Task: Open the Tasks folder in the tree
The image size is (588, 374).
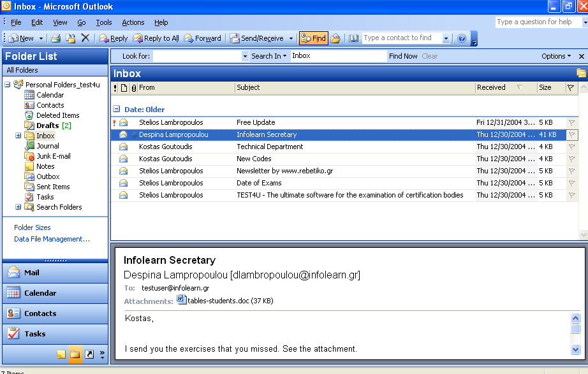Action: click(45, 196)
